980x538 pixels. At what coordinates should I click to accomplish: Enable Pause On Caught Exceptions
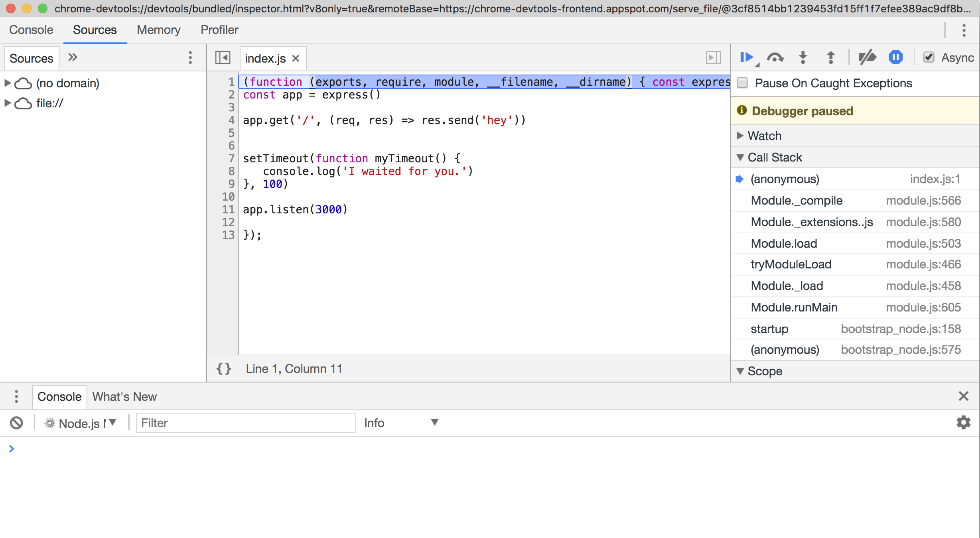point(742,83)
